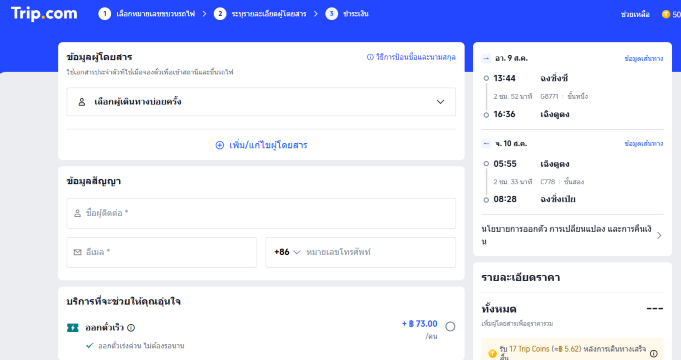The height and width of the screenshot is (360, 681).
Task: Click the email input field
Action: (162, 252)
